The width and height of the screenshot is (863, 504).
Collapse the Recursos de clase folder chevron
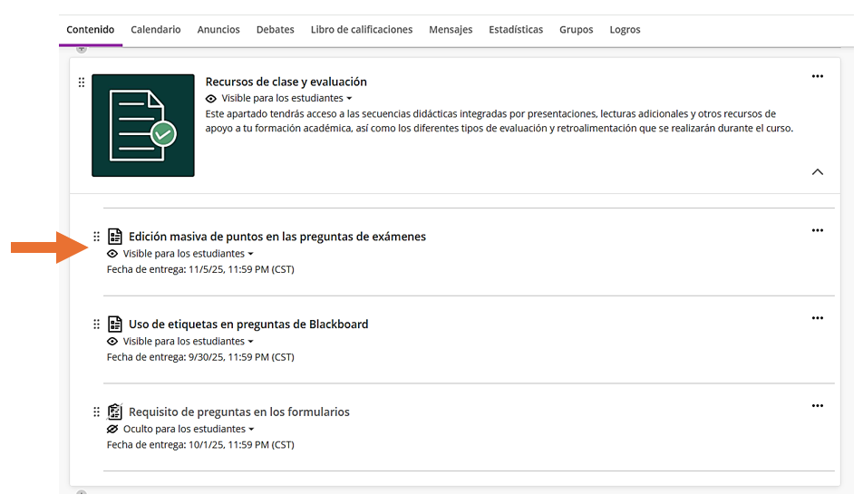tap(817, 171)
